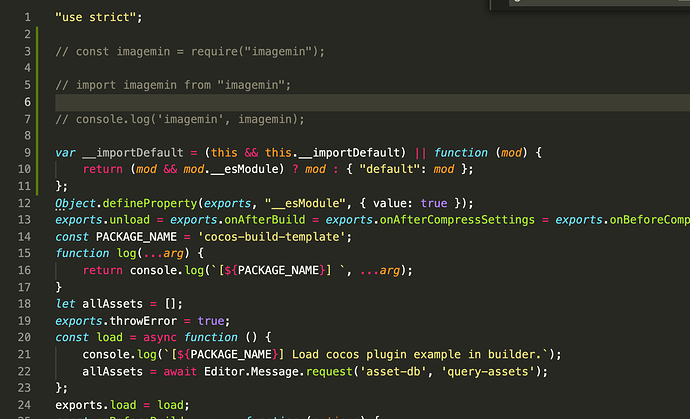
Task: Click the await keyword on line 22
Action: pyautogui.click(x=180, y=372)
